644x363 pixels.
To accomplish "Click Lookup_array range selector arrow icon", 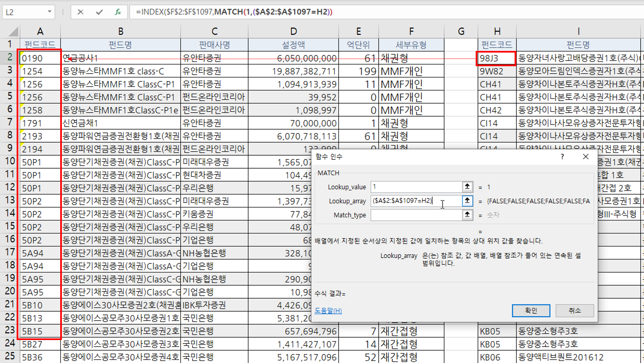I will 467,201.
